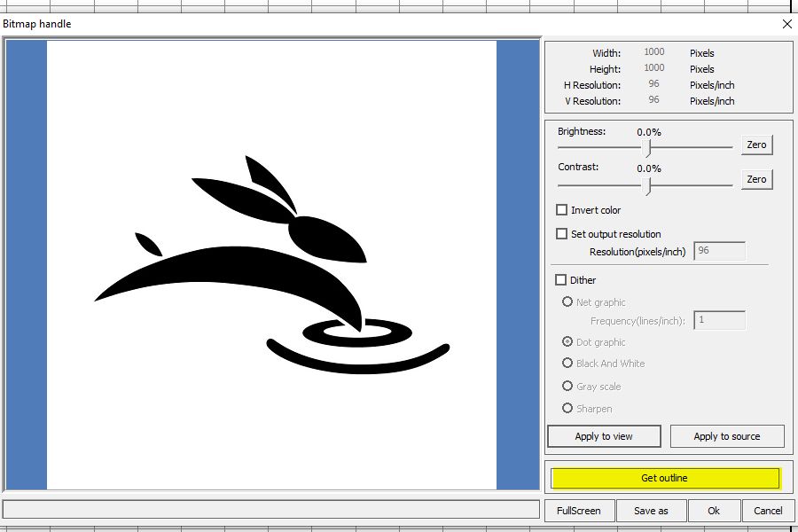Enable the Dither option
Image resolution: width=798 pixels, height=532 pixels.
560,279
